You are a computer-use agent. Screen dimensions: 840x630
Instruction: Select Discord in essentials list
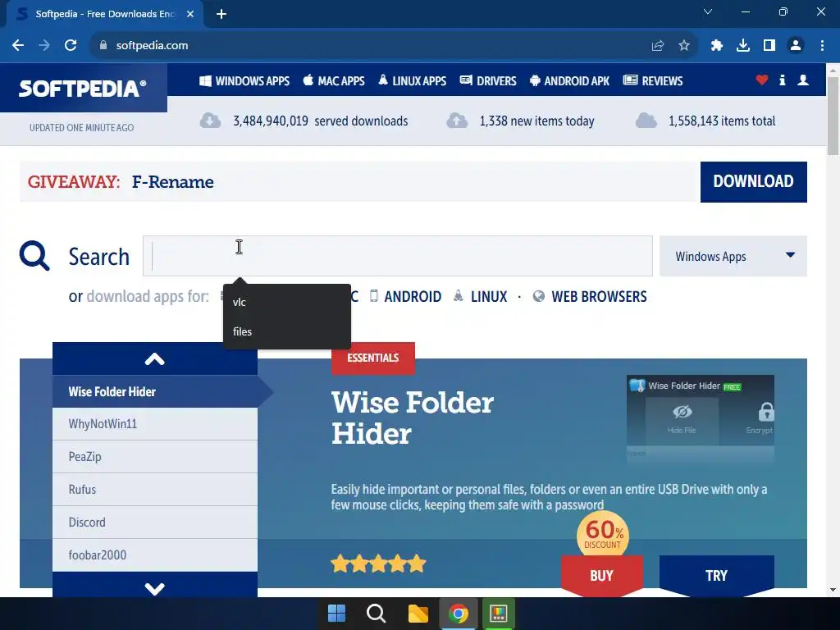coord(155,523)
